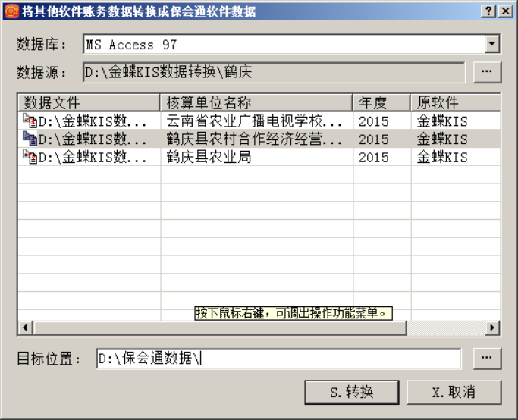Click the app icon in the title bar
The image size is (518, 420).
[x=11, y=11]
